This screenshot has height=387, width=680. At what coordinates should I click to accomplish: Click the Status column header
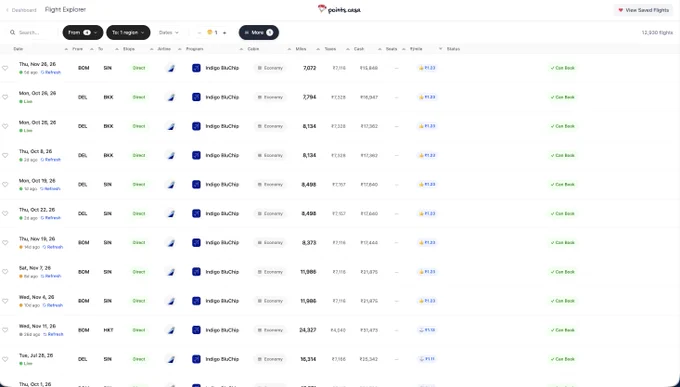453,49
